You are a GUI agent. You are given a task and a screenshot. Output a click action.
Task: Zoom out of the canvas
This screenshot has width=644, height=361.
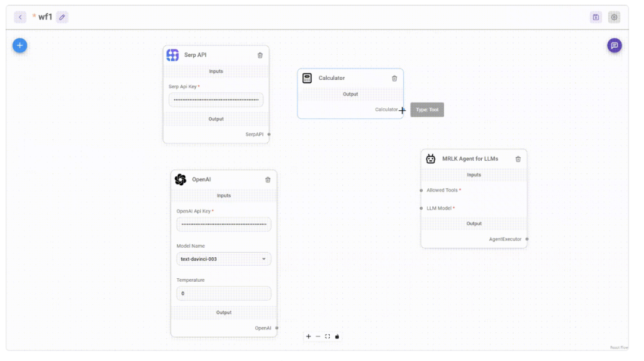coord(318,337)
